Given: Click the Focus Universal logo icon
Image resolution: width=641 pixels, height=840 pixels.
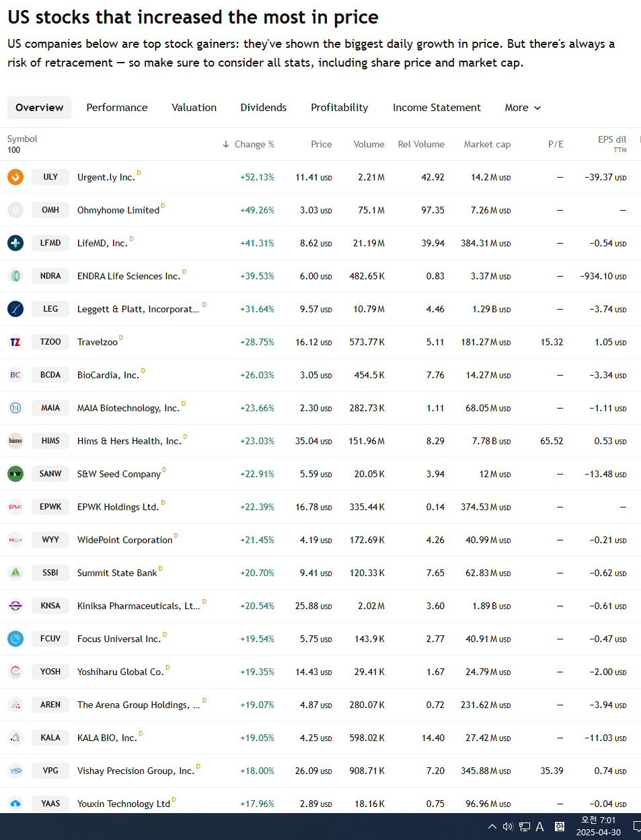Looking at the screenshot, I should pos(15,639).
